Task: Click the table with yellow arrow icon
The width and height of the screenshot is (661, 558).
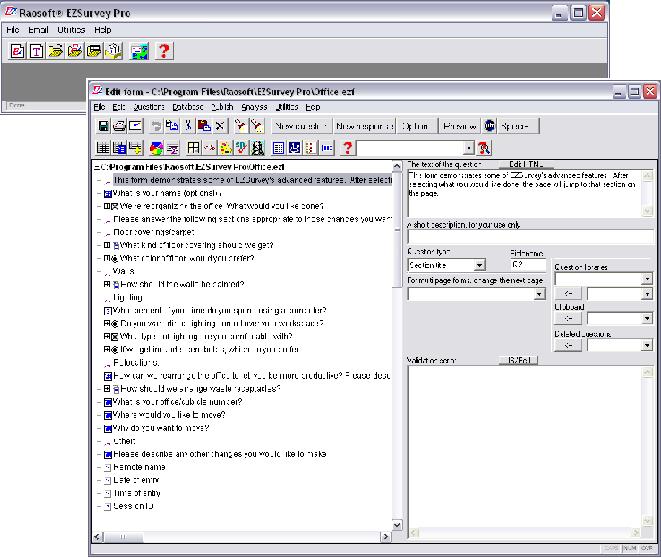Action: pos(136,148)
